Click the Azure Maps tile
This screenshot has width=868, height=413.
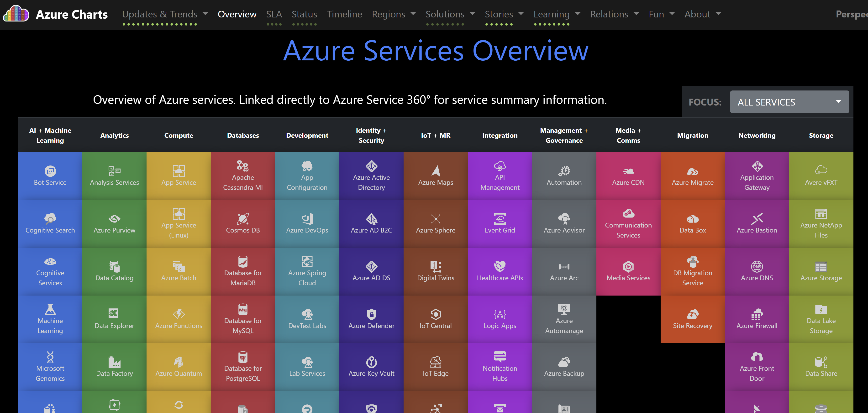point(436,175)
